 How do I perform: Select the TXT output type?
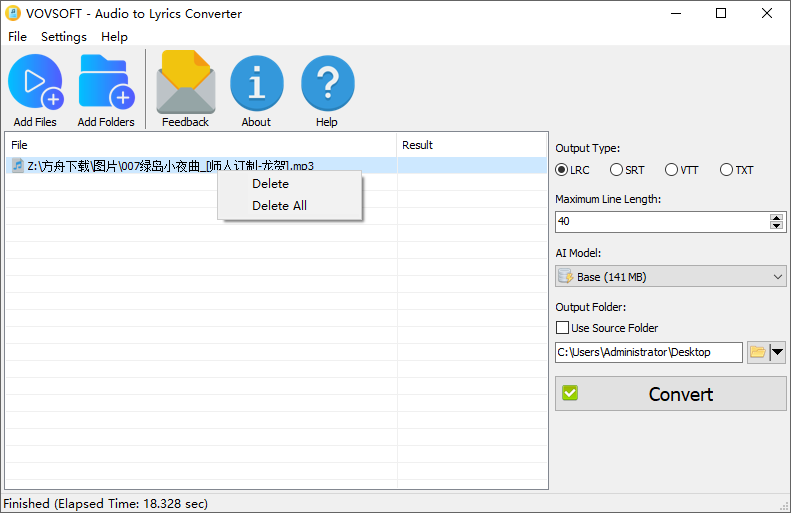coord(737,170)
